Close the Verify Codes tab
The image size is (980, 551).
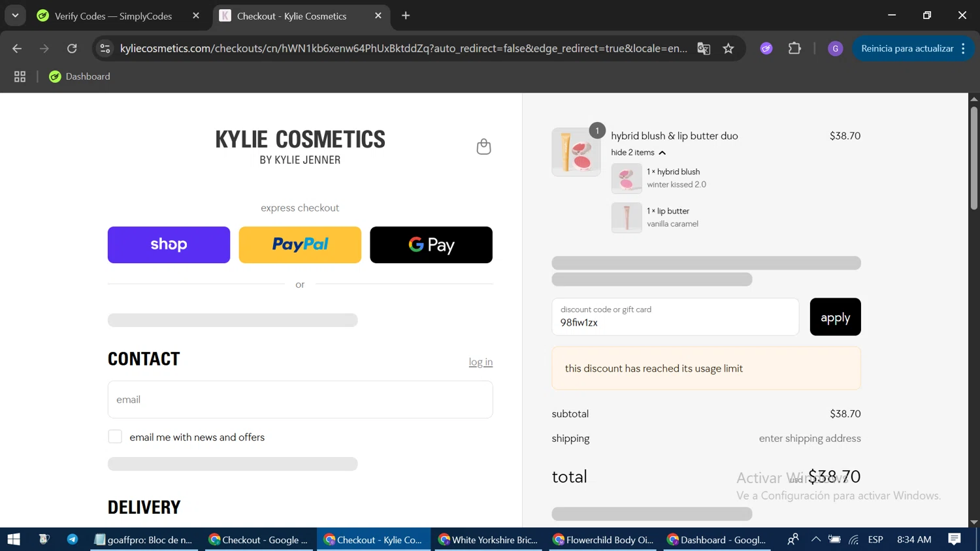pyautogui.click(x=196, y=16)
